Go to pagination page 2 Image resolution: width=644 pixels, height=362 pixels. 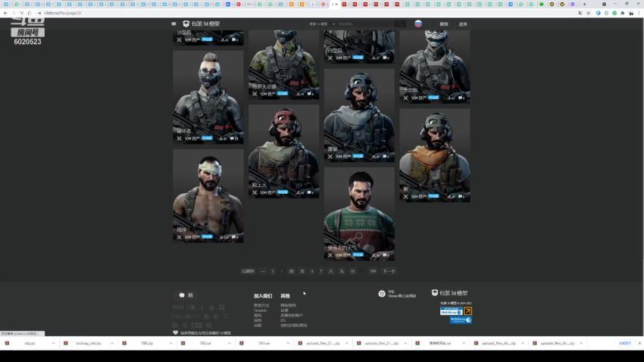click(x=273, y=271)
